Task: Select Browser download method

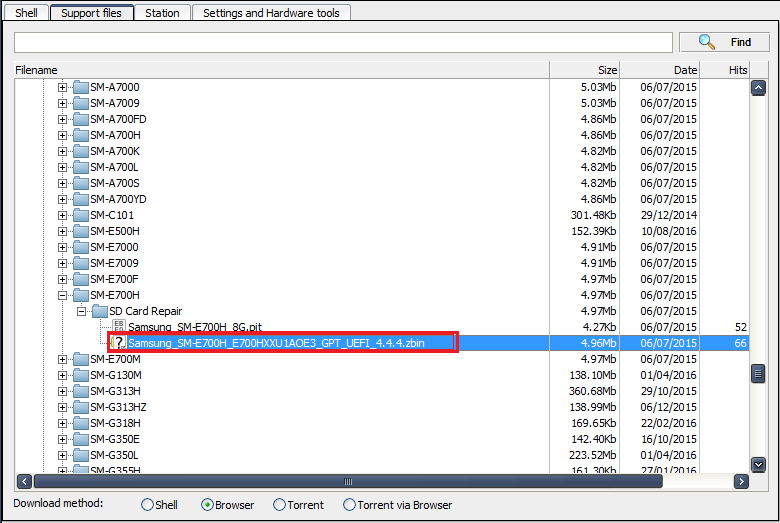Action: 207,505
